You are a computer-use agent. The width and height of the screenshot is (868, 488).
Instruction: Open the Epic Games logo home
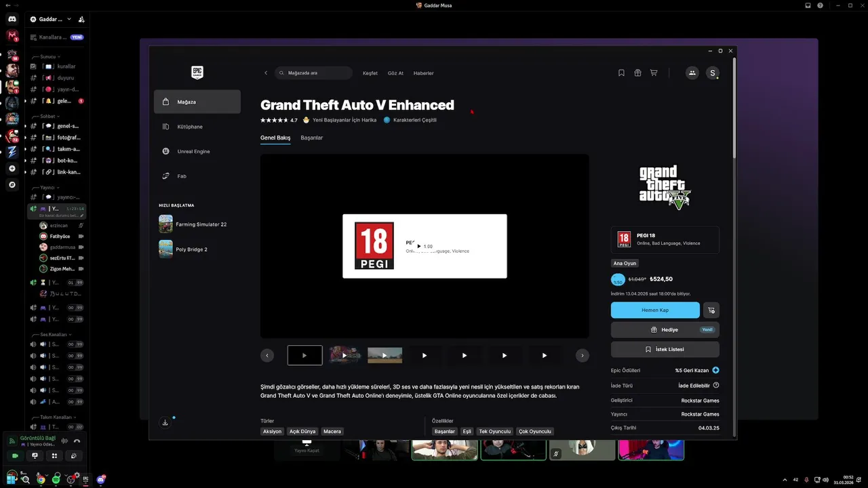[x=197, y=73]
